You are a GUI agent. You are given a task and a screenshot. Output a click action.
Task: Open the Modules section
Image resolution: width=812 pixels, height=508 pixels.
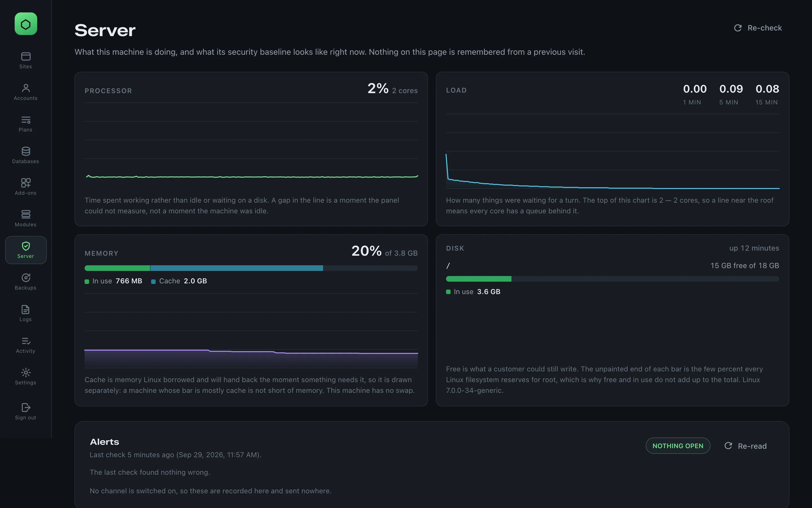26,218
